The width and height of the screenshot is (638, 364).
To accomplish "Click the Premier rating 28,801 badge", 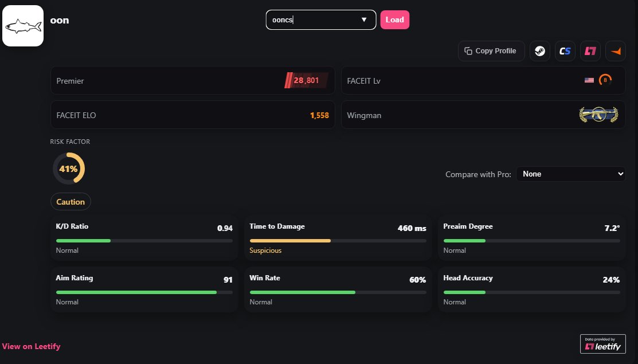I will (x=306, y=80).
